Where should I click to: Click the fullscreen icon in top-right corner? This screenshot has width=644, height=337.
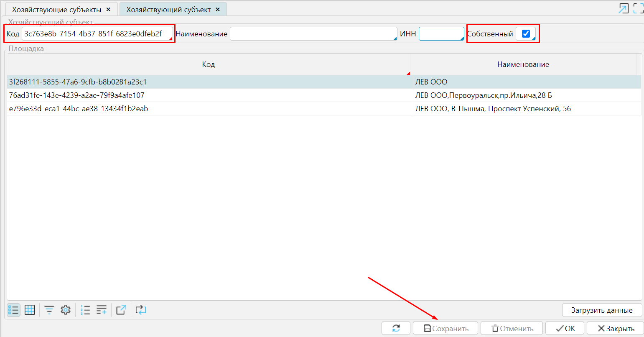pos(638,8)
